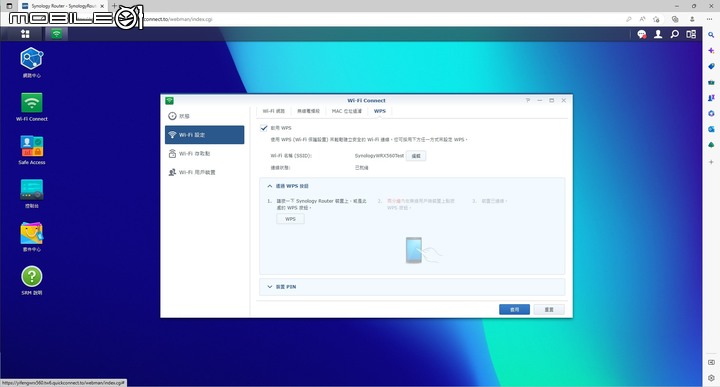Switch to the radio tab beside Wi-Fi network

(308, 111)
